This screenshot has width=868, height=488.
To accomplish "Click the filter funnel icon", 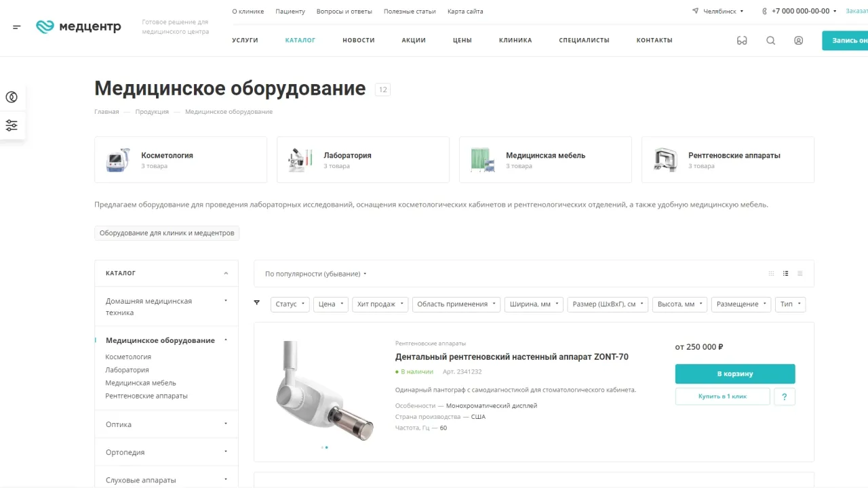I will (x=257, y=303).
